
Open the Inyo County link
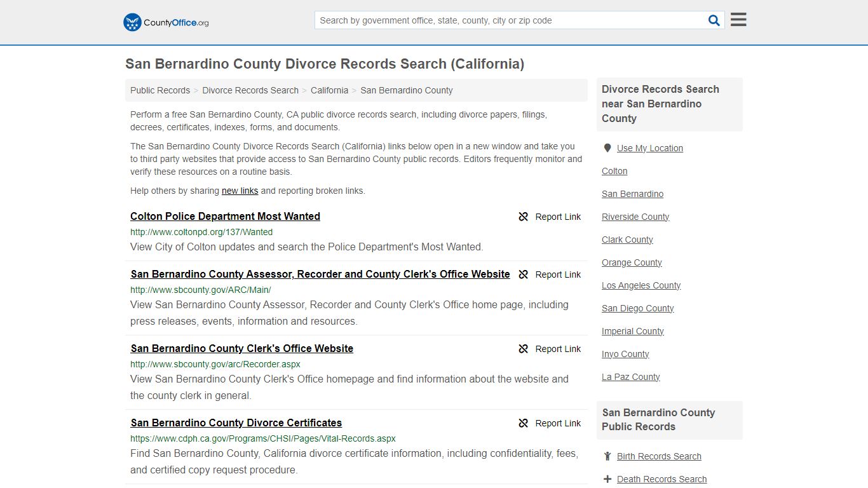pyautogui.click(x=625, y=354)
